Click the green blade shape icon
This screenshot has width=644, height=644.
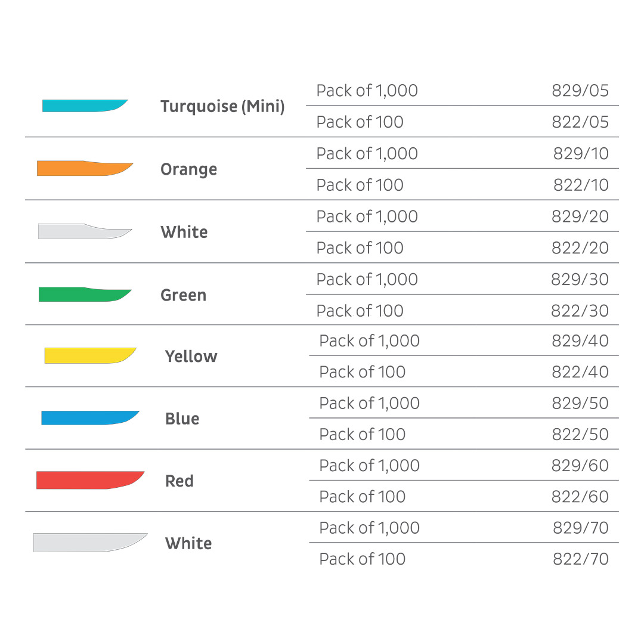(84, 295)
